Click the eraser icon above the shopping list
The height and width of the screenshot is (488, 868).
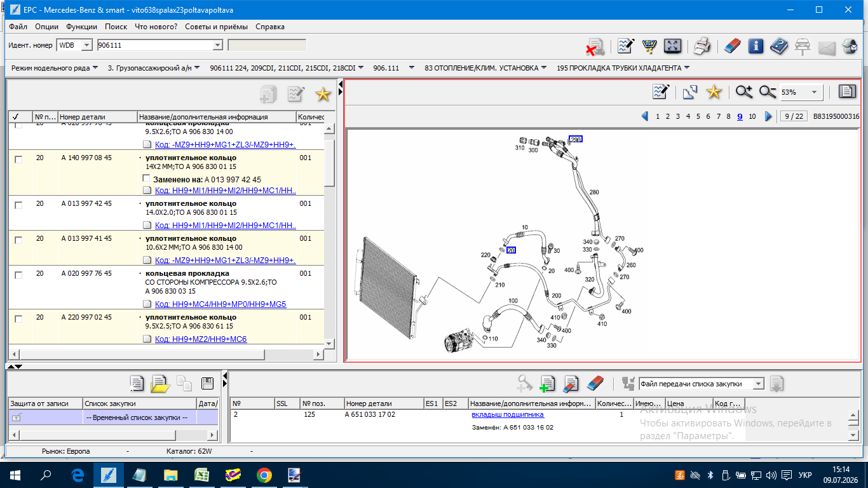point(595,383)
